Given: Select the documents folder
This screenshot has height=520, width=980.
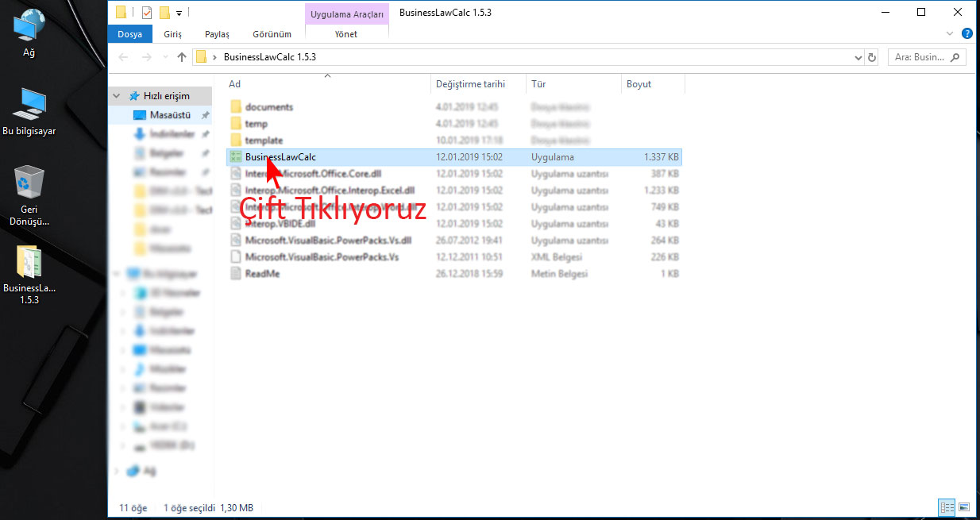Looking at the screenshot, I should (268, 107).
